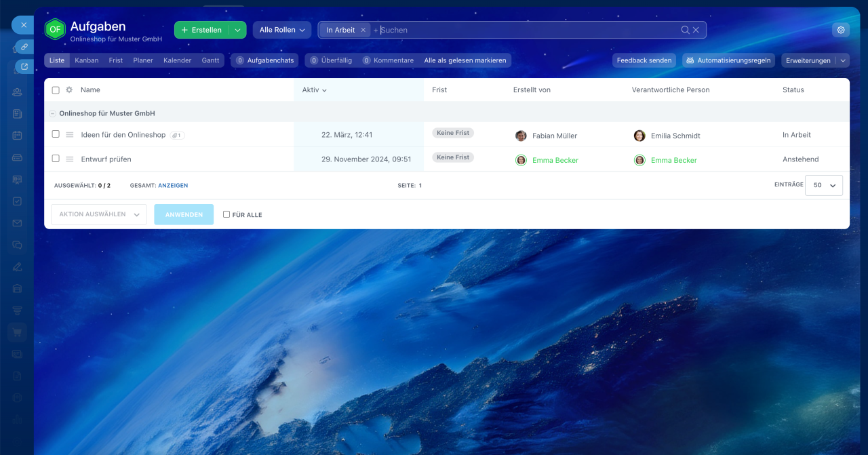Open the chat bubbles icon in sidebar
This screenshot has width=868, height=455.
click(x=17, y=245)
